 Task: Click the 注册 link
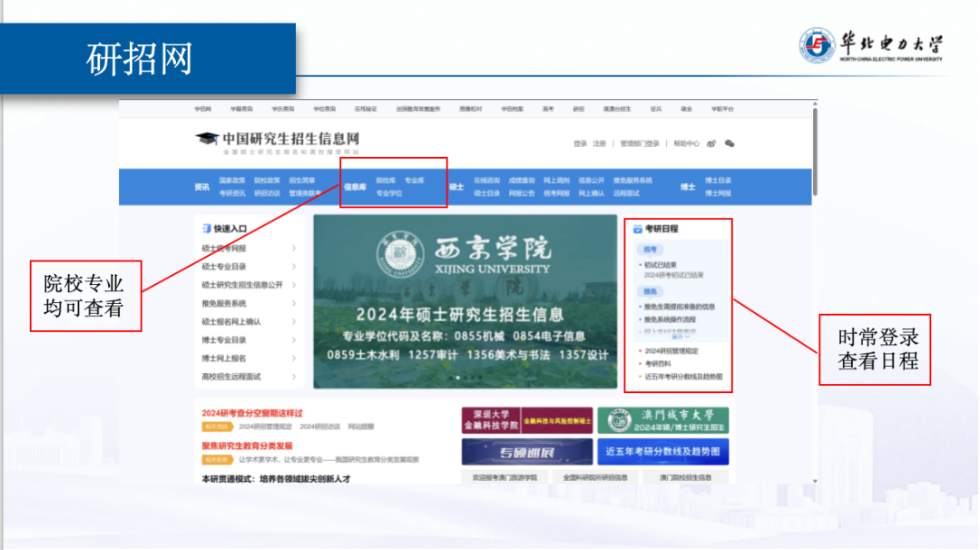(600, 143)
